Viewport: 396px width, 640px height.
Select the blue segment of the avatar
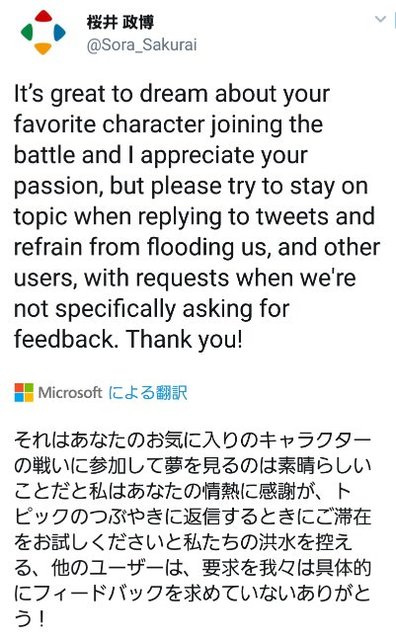[60, 32]
